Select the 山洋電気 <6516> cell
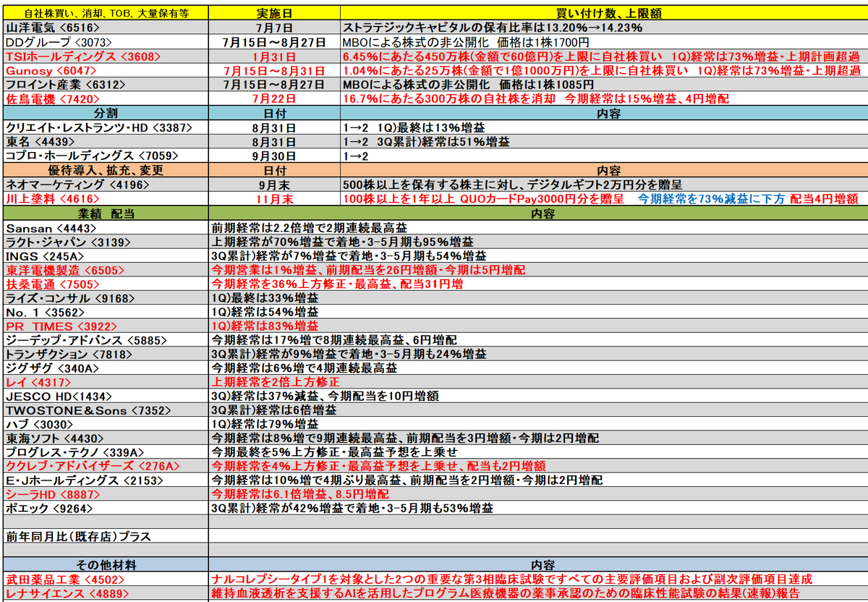This screenshot has width=868, height=602. [x=106, y=29]
